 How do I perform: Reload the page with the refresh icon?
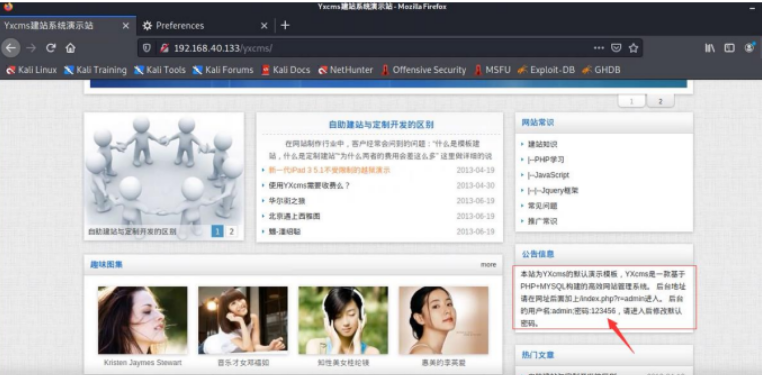(x=51, y=48)
